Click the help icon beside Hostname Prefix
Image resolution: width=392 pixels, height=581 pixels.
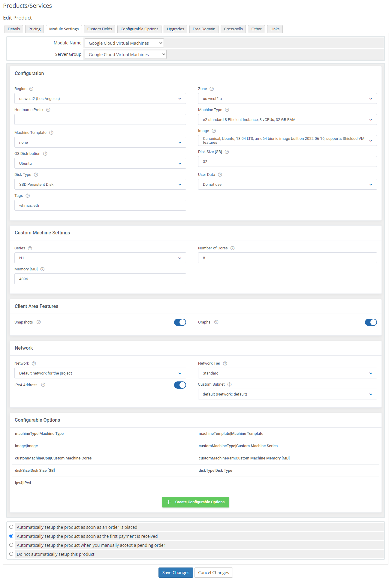[48, 110]
